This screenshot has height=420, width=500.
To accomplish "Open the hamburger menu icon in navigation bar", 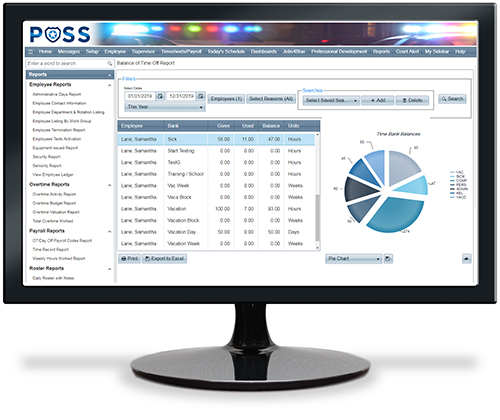I will click(31, 51).
